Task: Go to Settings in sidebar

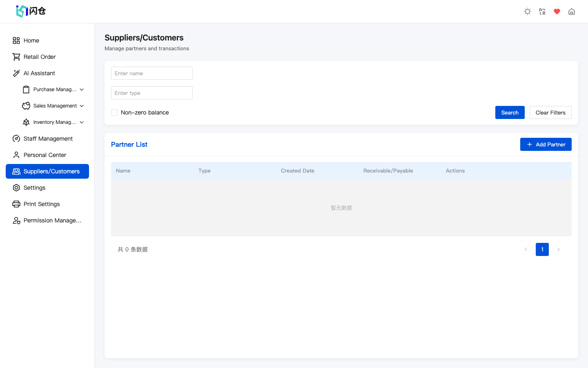Action: pos(35,188)
